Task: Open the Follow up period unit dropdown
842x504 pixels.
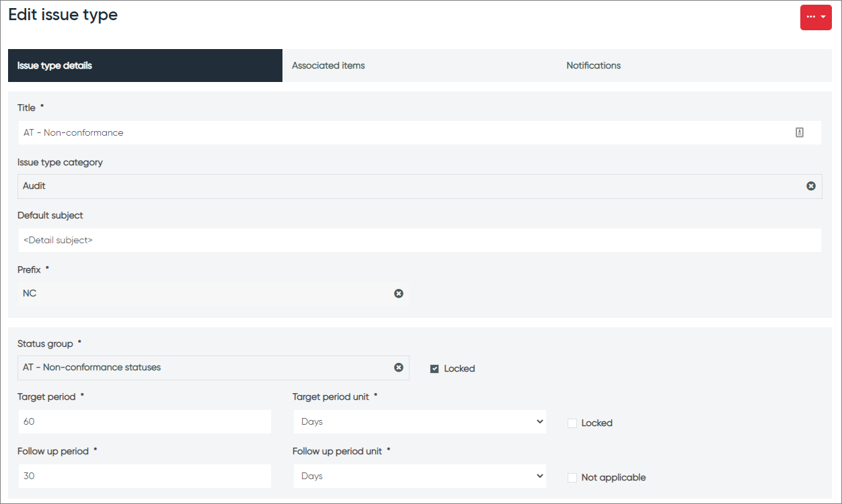Action: click(420, 476)
